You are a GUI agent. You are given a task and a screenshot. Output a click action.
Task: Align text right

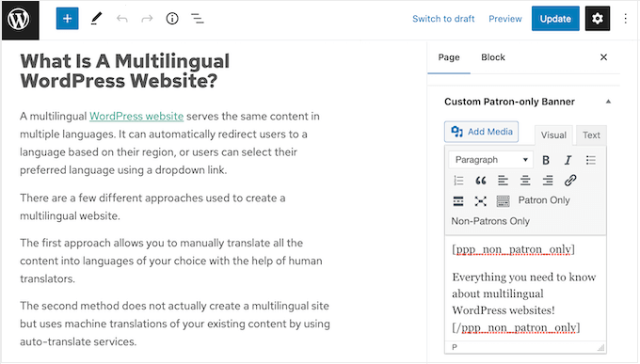548,180
